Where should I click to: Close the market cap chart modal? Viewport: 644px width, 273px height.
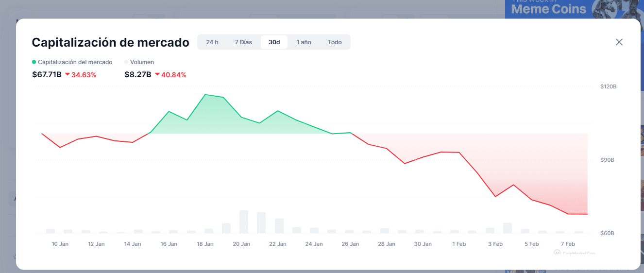(619, 42)
